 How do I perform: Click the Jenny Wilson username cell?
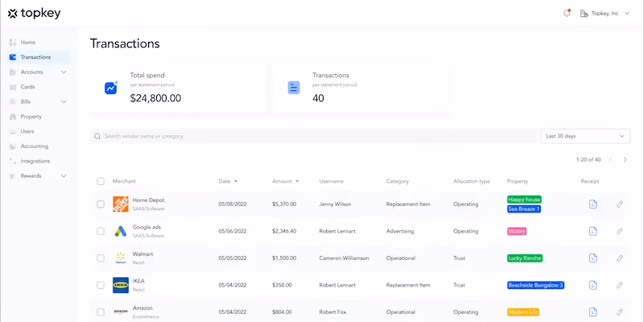coord(335,204)
